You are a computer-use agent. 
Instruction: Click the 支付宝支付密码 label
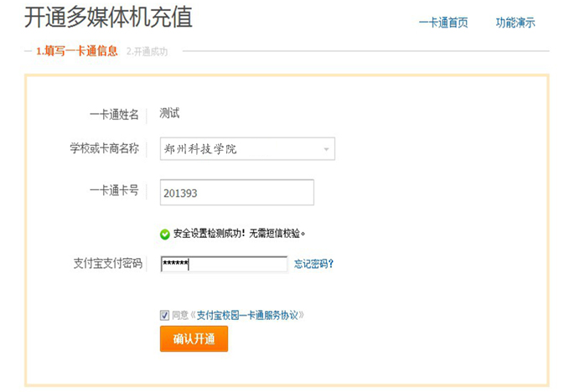coord(108,263)
